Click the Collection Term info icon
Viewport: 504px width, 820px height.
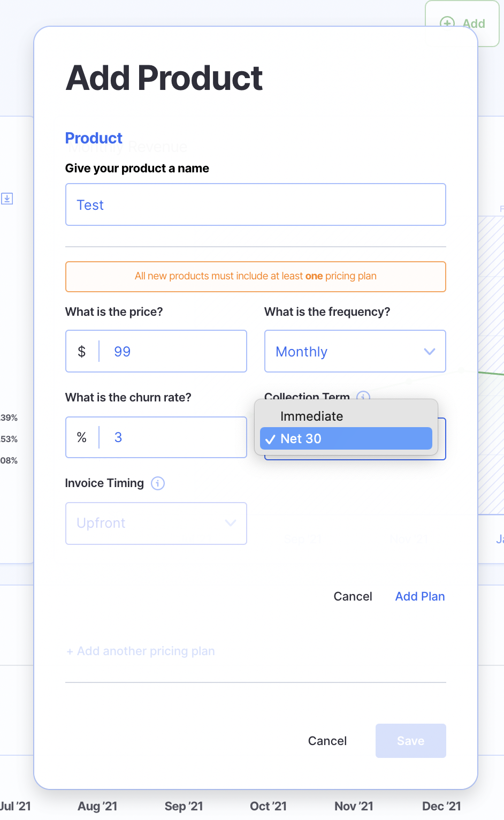coord(363,397)
